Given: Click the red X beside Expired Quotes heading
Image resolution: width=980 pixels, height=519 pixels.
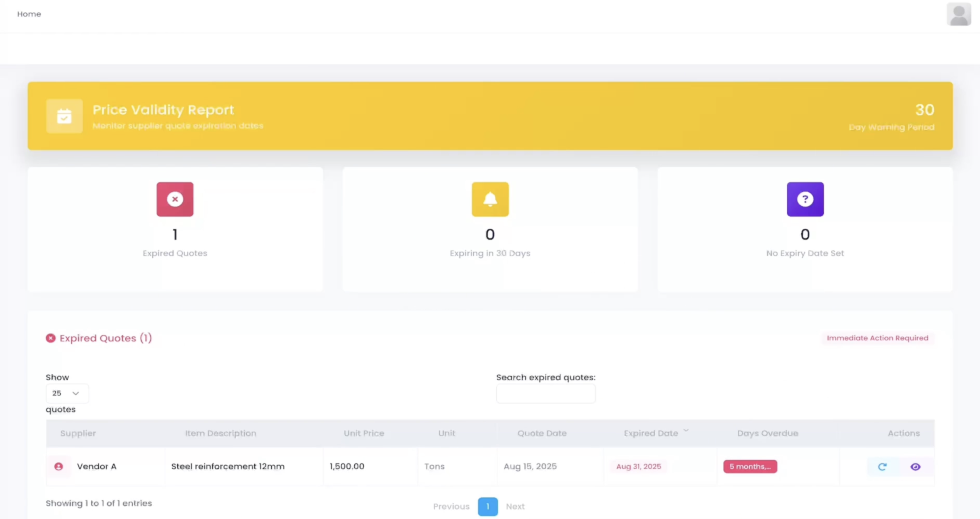Looking at the screenshot, I should (51, 338).
